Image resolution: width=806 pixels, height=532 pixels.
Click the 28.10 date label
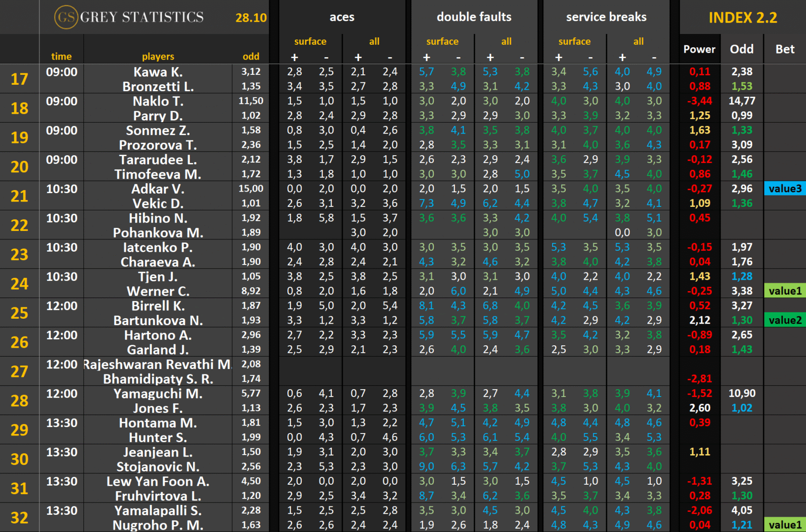click(251, 18)
